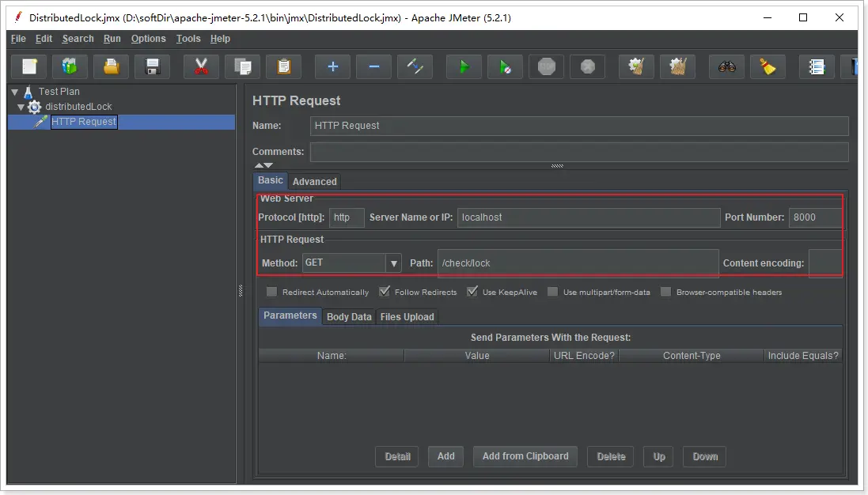868x495 pixels.
Task: Click the Save floppy disk icon
Action: (x=152, y=67)
